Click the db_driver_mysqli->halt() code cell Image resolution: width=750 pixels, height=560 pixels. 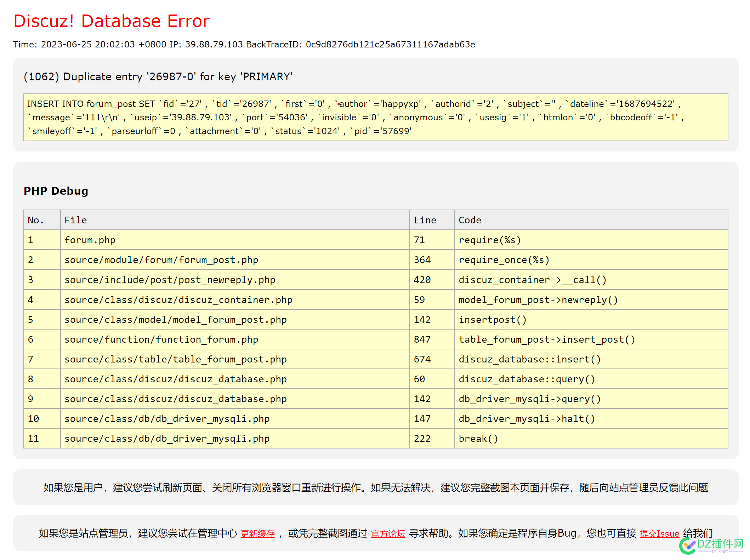pyautogui.click(x=591, y=419)
